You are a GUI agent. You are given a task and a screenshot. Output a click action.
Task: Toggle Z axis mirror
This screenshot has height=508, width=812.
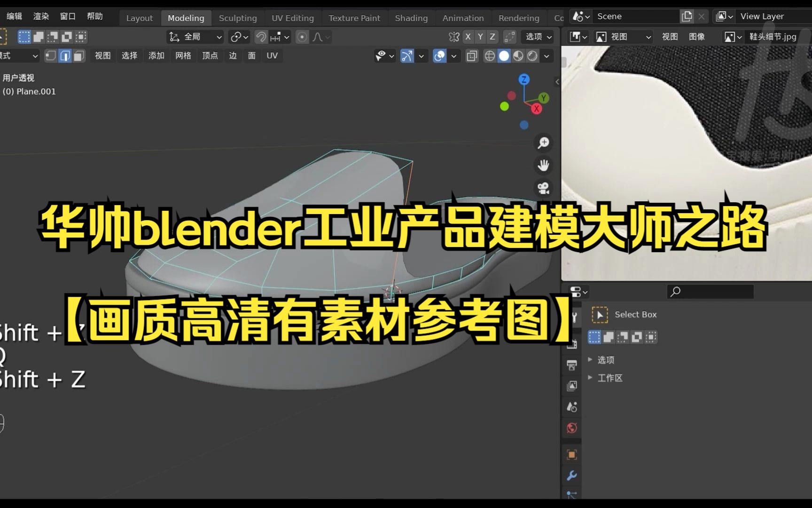[x=492, y=37]
